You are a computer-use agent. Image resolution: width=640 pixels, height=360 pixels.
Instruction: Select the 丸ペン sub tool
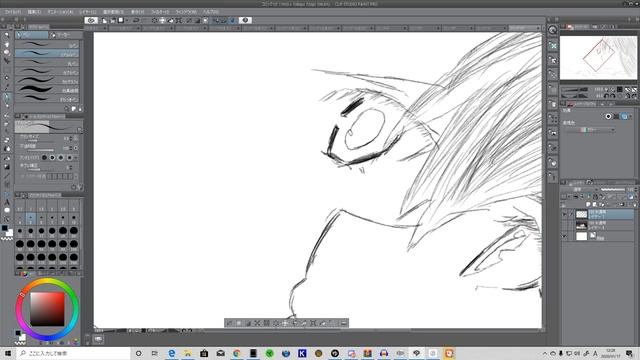pos(47,63)
